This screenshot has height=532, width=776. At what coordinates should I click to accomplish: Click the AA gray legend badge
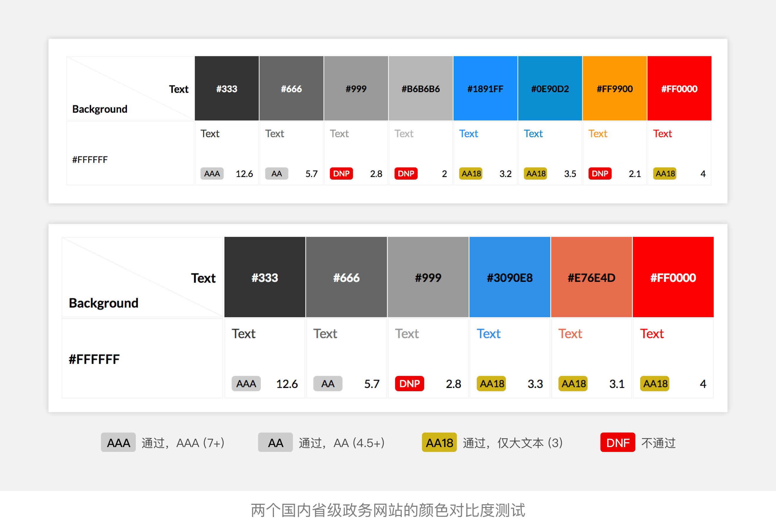[x=275, y=442]
